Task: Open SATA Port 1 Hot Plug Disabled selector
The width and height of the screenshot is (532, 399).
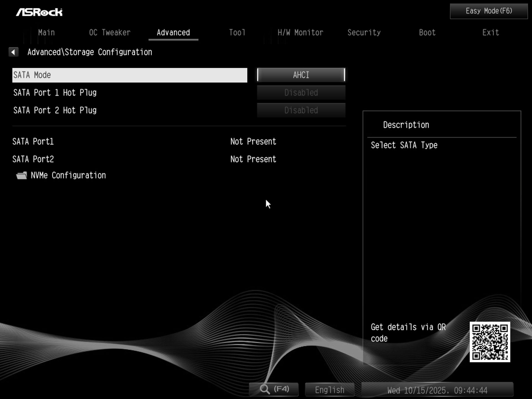Action: click(301, 93)
